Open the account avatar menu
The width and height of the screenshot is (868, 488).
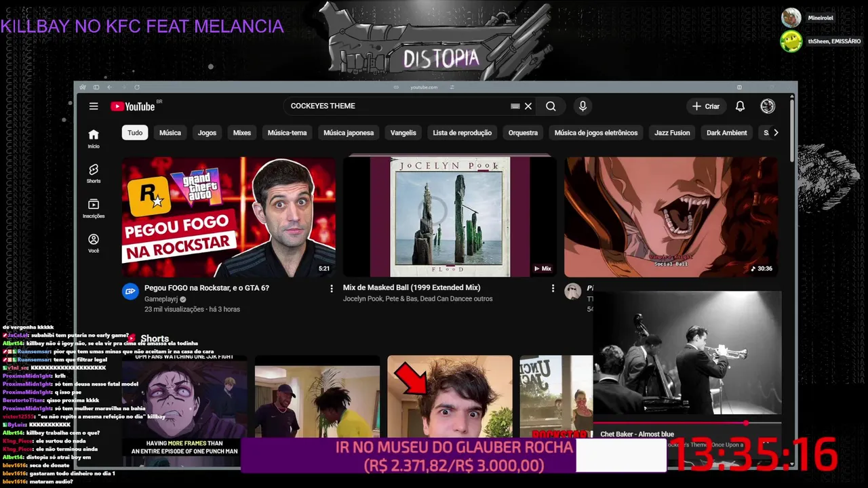point(768,106)
